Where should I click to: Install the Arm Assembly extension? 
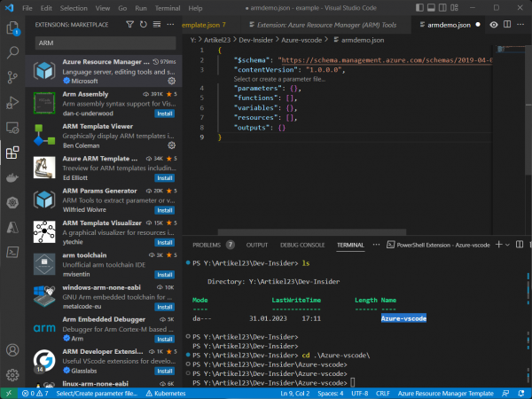pyautogui.click(x=165, y=113)
